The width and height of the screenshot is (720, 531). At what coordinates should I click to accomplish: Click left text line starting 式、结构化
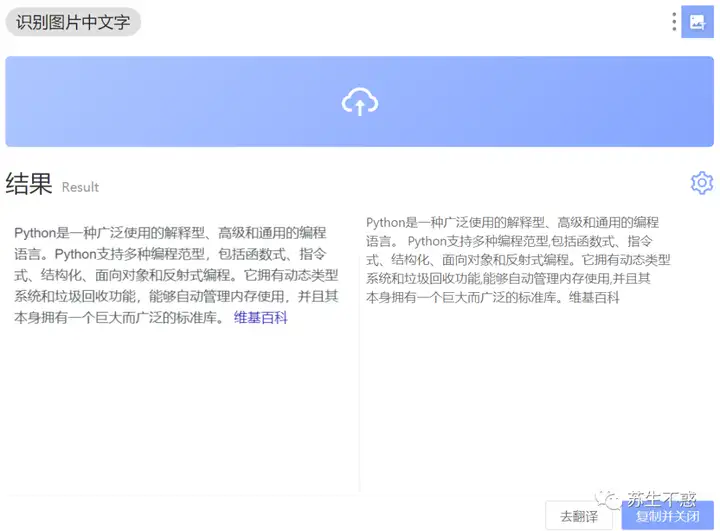(x=176, y=275)
